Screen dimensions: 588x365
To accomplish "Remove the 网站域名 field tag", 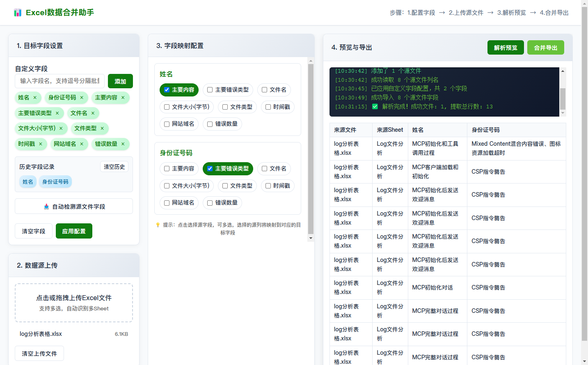I will pyautogui.click(x=82, y=144).
